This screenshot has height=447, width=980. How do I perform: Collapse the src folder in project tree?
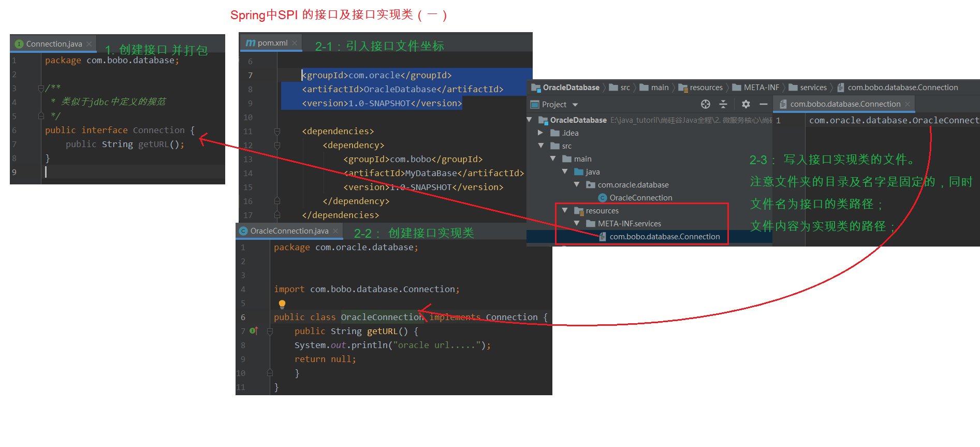click(542, 146)
